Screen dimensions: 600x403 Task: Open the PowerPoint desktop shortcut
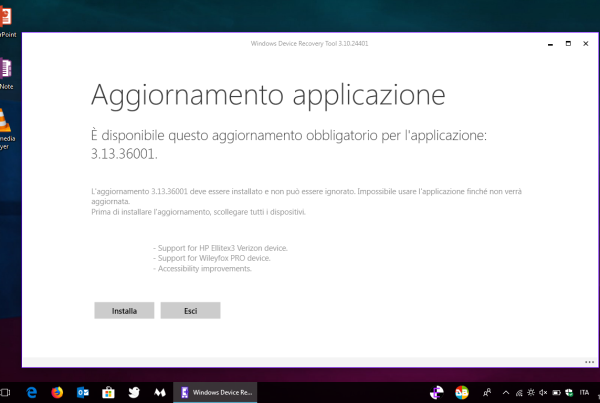[x=6, y=18]
